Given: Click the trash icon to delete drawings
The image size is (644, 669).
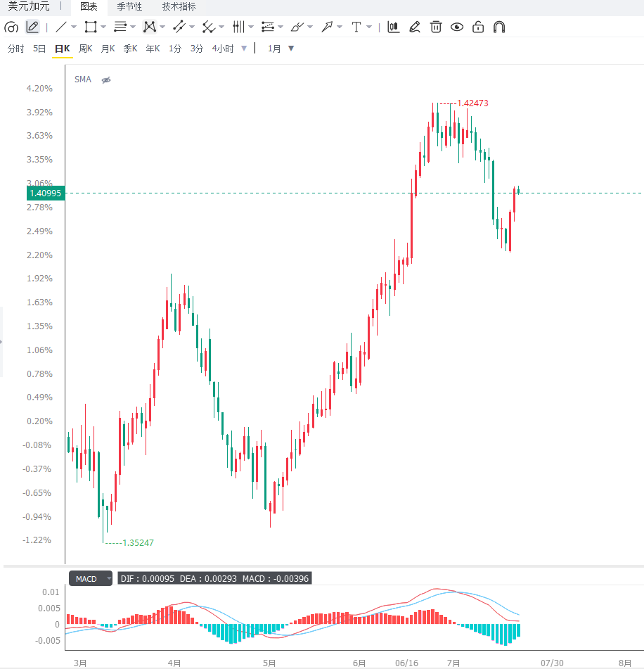Looking at the screenshot, I should click(436, 27).
